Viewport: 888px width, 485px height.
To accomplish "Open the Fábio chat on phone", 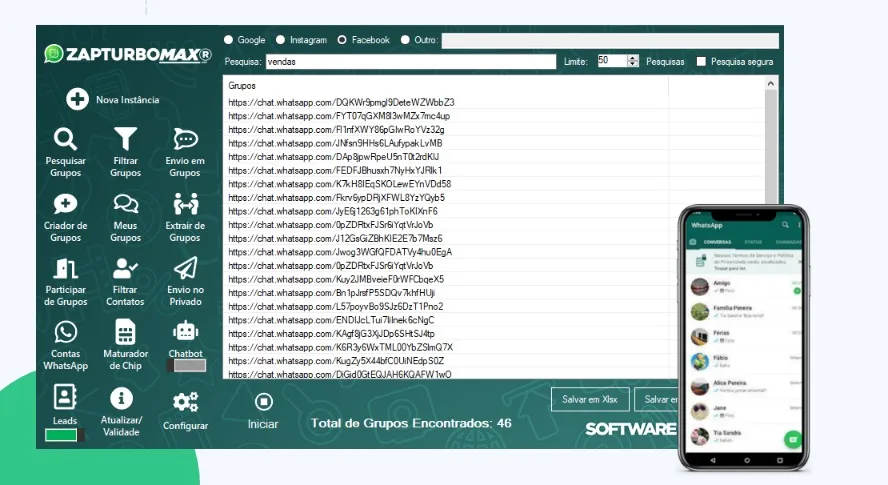I will tap(745, 361).
